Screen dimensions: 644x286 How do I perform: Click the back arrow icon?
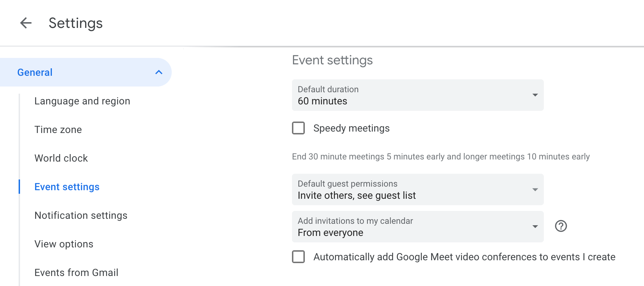(26, 23)
